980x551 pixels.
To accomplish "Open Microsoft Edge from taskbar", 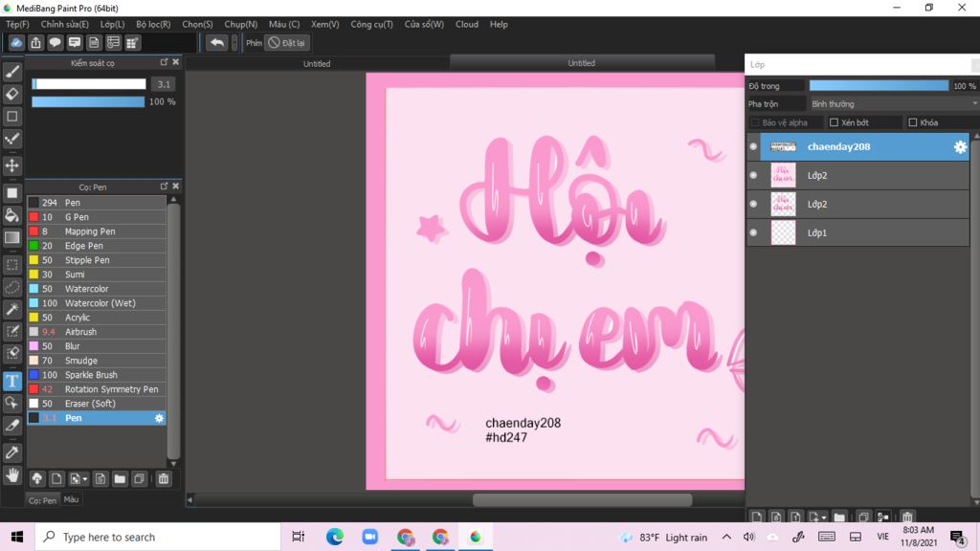I will (334, 537).
